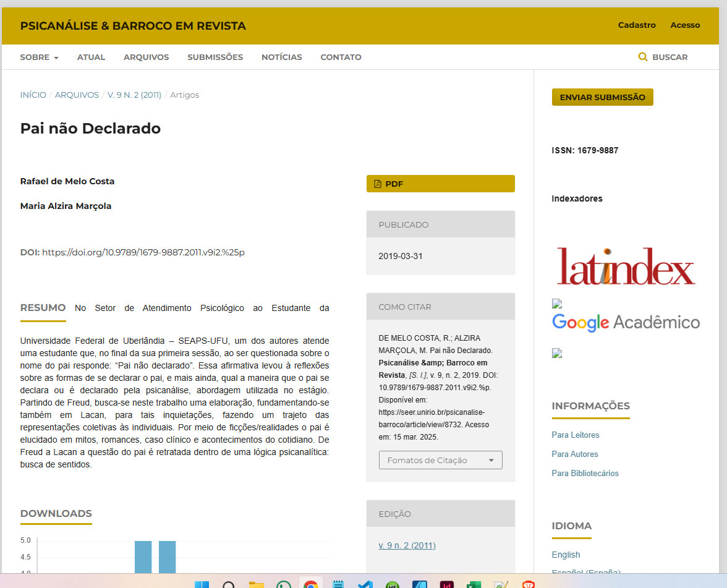Open Notepad from the taskbar
The width and height of the screenshot is (727, 588).
(x=338, y=584)
